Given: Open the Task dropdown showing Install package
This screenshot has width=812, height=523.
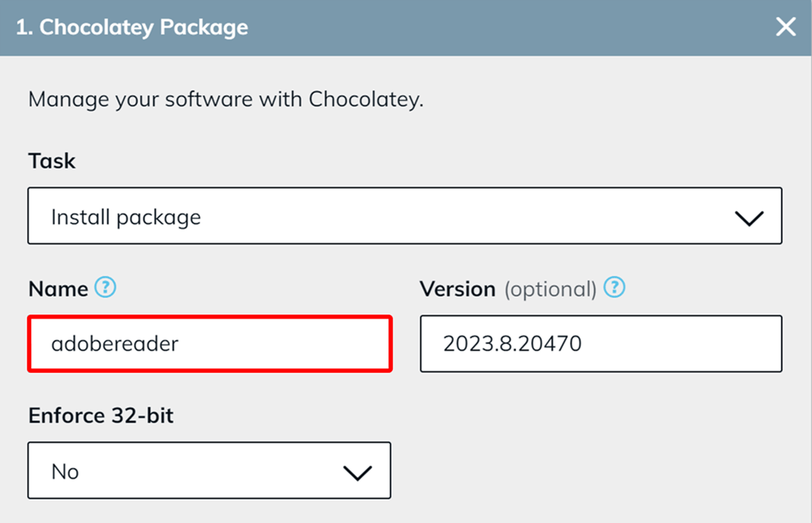Looking at the screenshot, I should pos(404,216).
